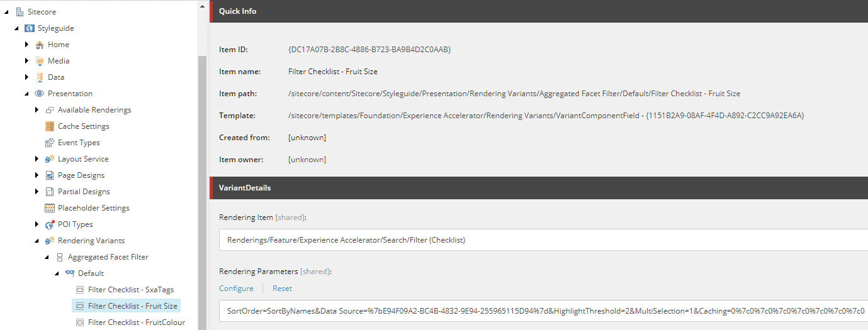868x330 pixels.
Task: Click the Presentation eye icon
Action: pyautogui.click(x=39, y=94)
